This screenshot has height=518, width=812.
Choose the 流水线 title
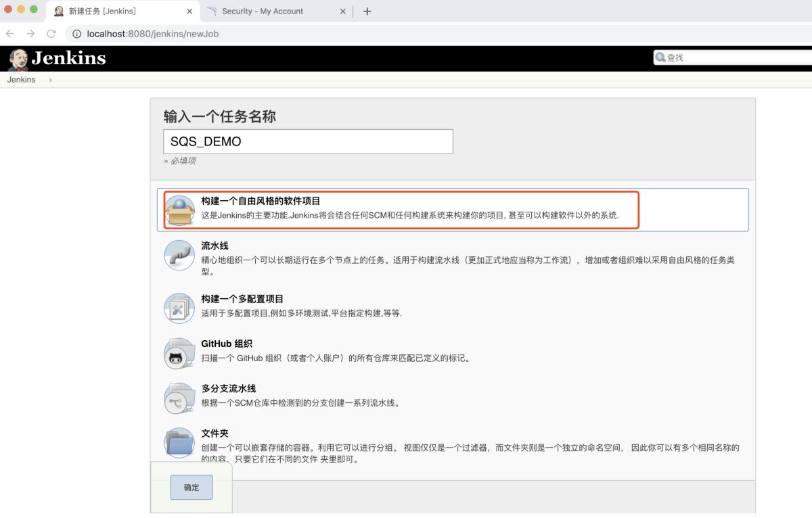[x=215, y=245]
